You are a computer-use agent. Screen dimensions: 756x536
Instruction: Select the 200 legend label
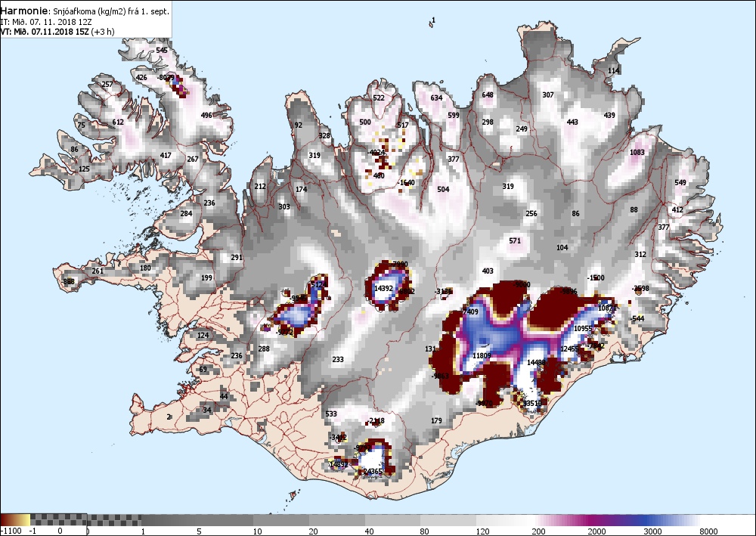[x=539, y=531]
